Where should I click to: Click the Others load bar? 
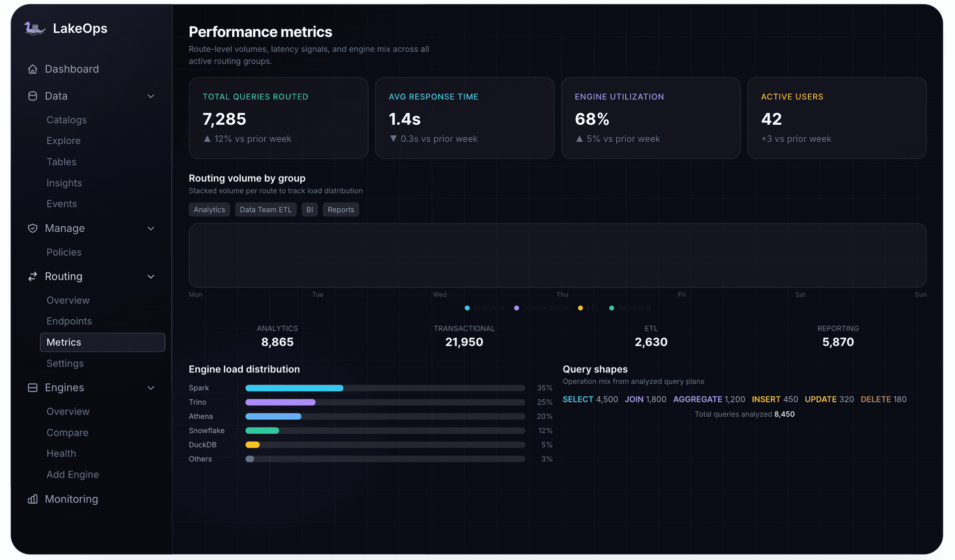click(385, 459)
